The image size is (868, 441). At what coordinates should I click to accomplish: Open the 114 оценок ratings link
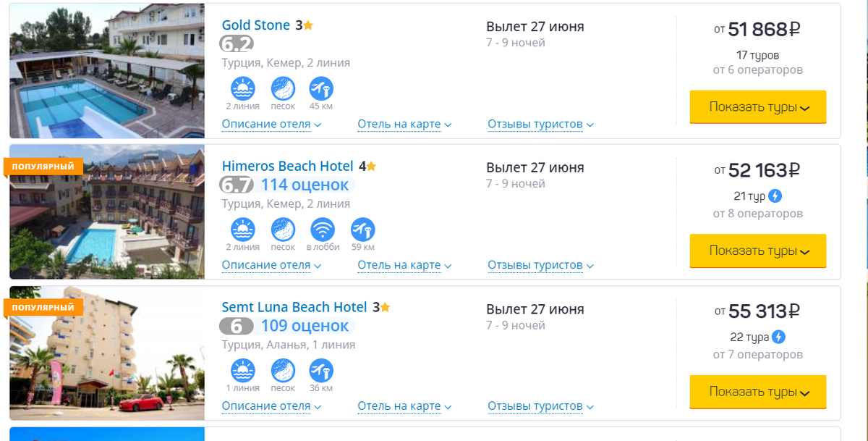pyautogui.click(x=305, y=185)
